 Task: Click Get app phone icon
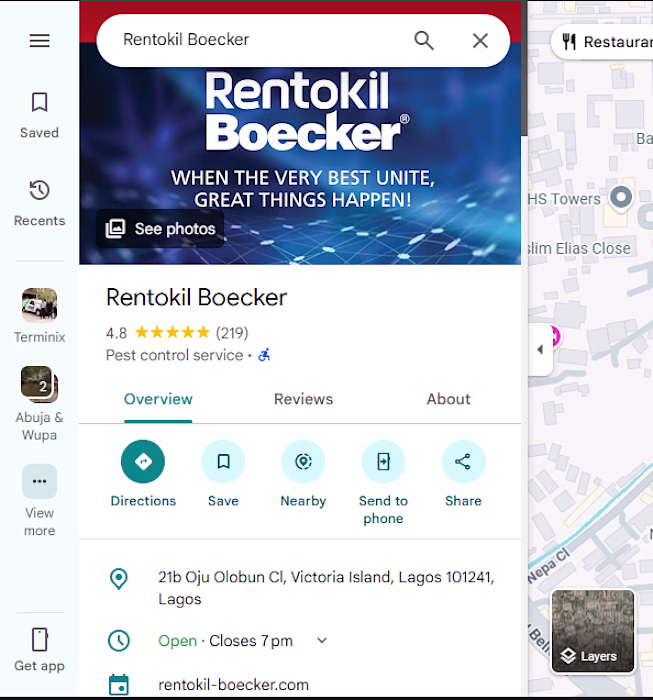(39, 639)
